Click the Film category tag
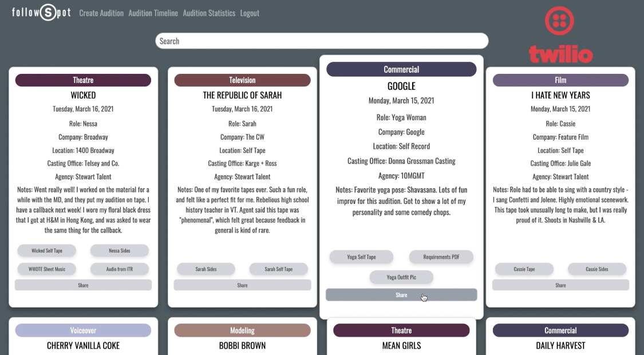Screen dimensions: 644x355 560,80
